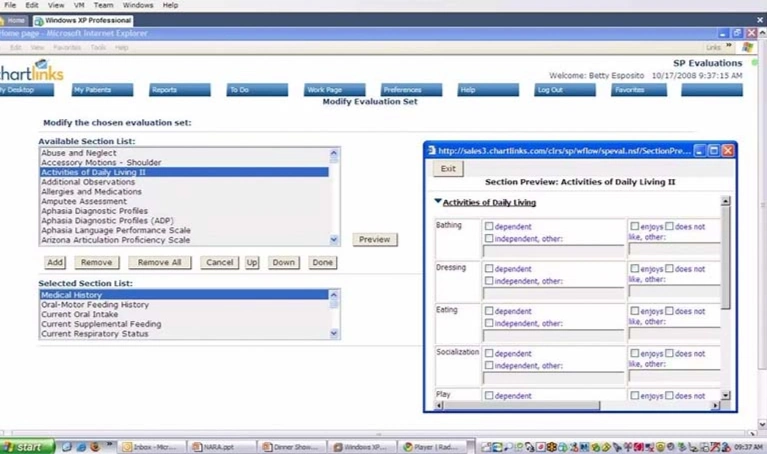Open the Team menu
The width and height of the screenshot is (767, 454).
click(103, 5)
